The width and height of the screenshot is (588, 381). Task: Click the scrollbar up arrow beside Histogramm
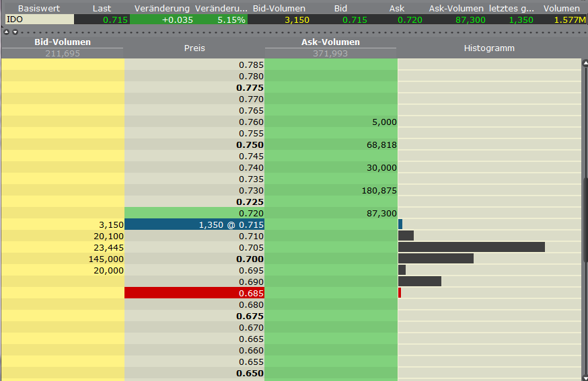[x=585, y=63]
